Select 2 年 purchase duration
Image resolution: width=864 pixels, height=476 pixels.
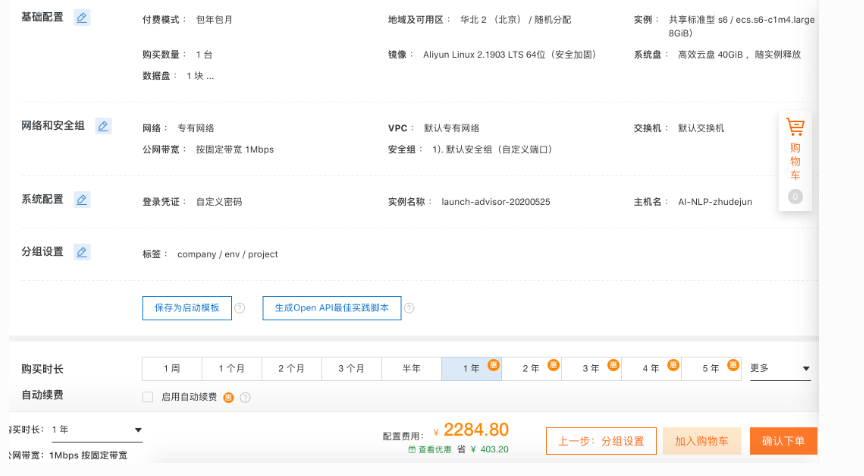point(531,369)
